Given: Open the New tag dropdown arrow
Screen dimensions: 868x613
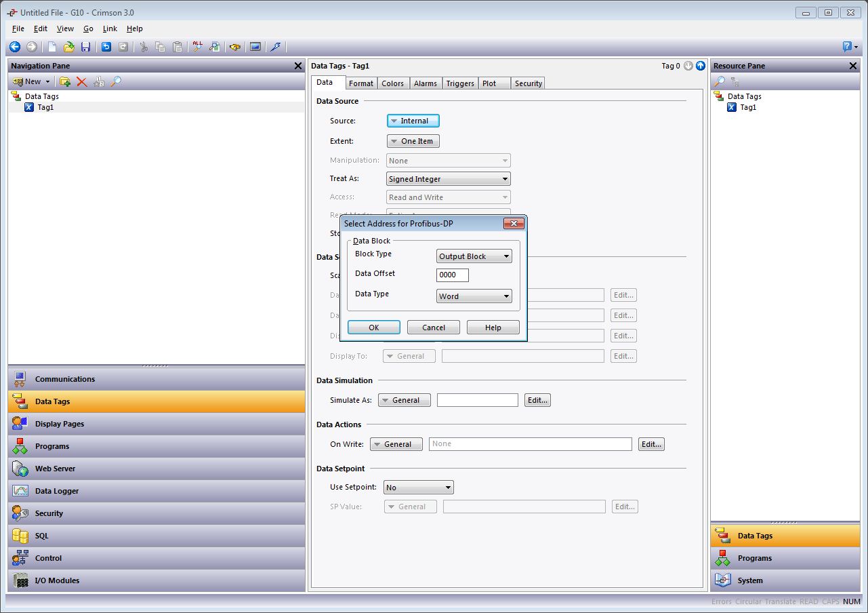Looking at the screenshot, I should [47, 81].
